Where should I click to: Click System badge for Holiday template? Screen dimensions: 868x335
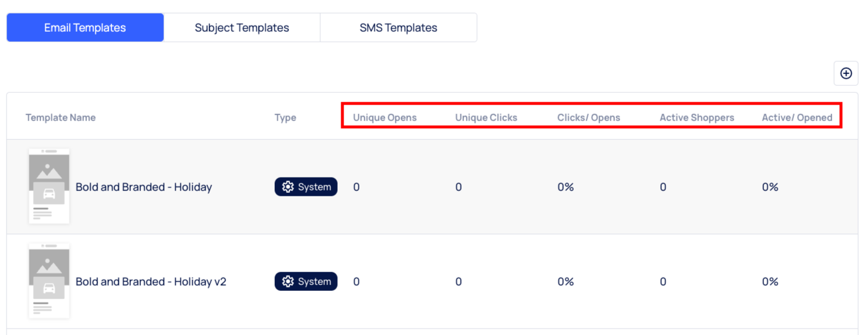point(306,187)
